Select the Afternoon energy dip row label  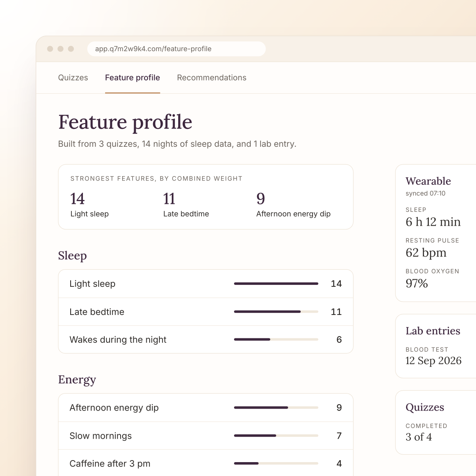tap(114, 408)
